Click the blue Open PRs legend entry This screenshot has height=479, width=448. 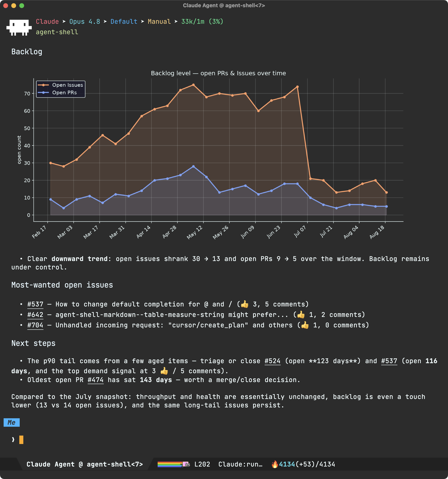tap(57, 93)
